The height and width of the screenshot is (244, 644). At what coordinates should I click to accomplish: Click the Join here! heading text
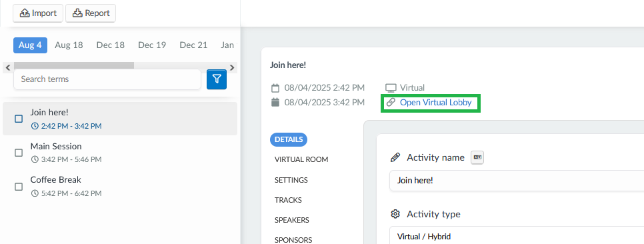coord(288,65)
